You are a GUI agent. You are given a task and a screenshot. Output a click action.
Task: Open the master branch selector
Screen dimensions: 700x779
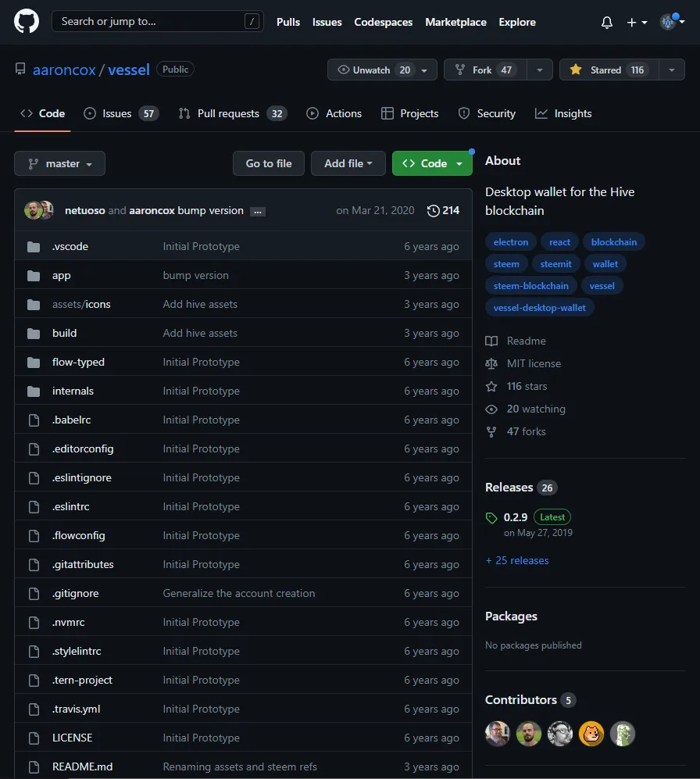[x=59, y=163]
